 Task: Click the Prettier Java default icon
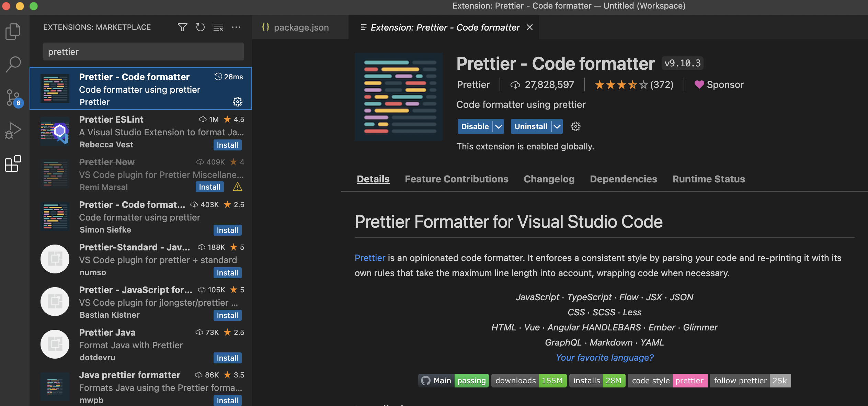(x=55, y=344)
